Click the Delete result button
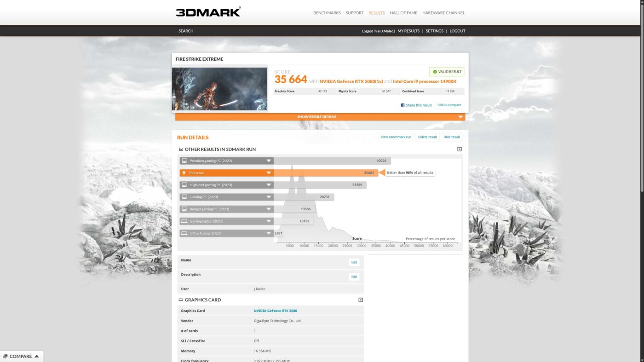This screenshot has width=644, height=362. (427, 137)
